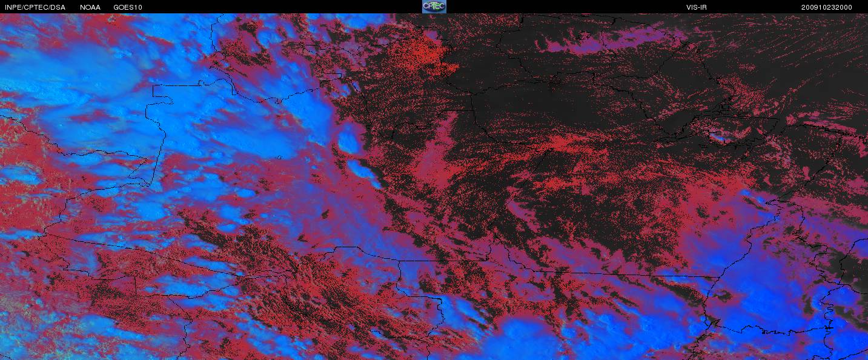868x360 pixels.
Task: Click the INPE/CPTEC/DSA header text
Action: click(35, 7)
